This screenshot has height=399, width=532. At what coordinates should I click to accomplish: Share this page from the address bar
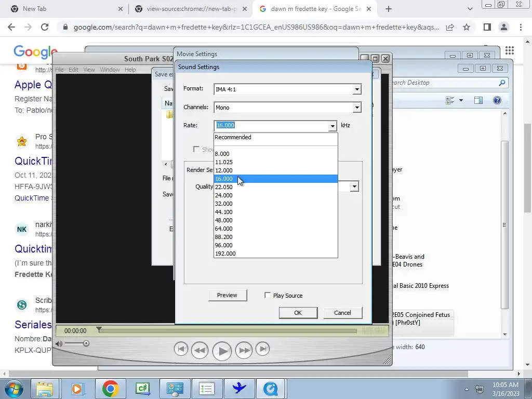(450, 27)
